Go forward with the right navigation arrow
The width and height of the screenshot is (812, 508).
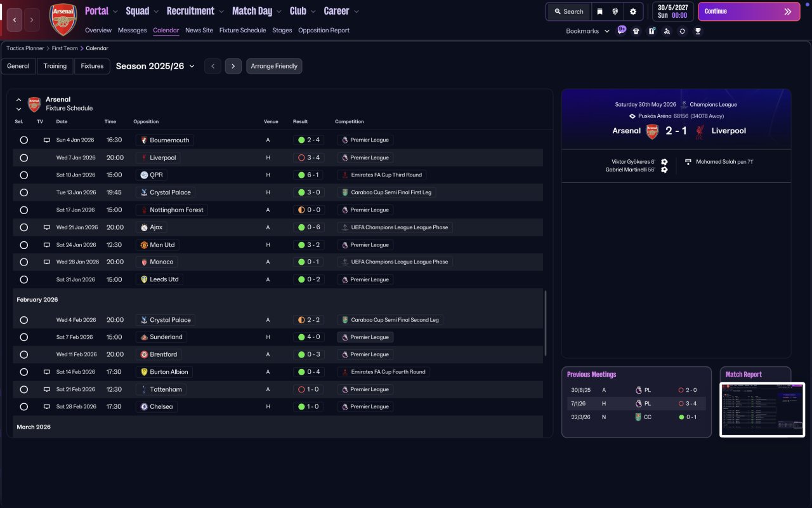[32, 20]
